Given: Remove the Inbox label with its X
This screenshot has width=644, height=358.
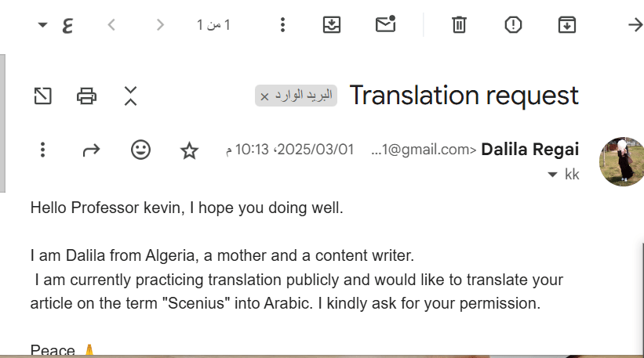Looking at the screenshot, I should pos(264,96).
